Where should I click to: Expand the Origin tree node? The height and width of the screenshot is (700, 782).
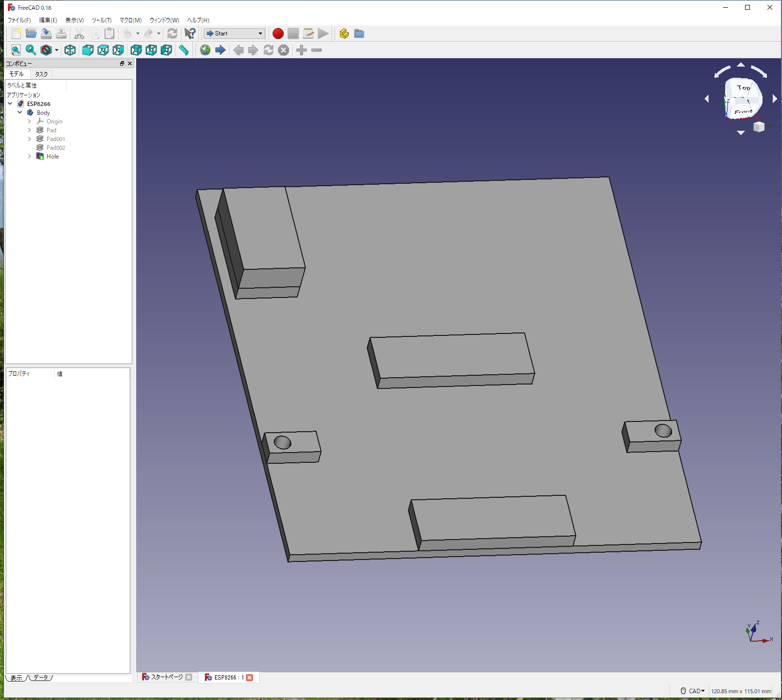pyautogui.click(x=30, y=121)
